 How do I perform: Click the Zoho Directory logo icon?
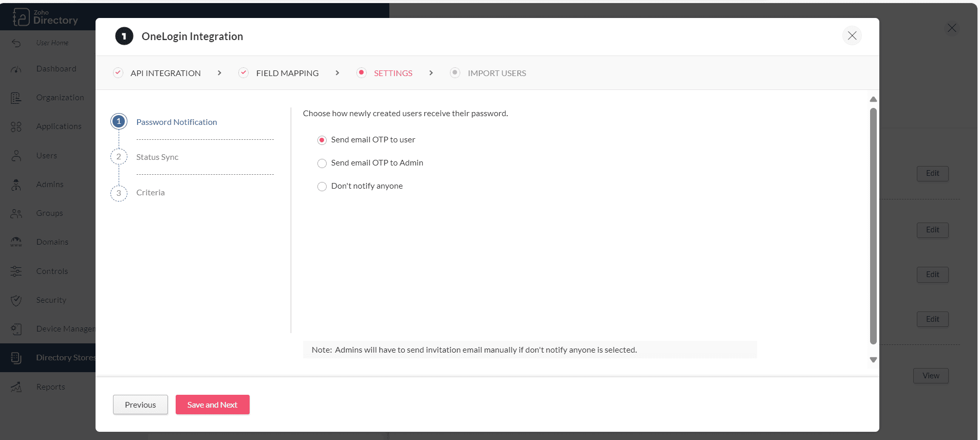click(21, 17)
